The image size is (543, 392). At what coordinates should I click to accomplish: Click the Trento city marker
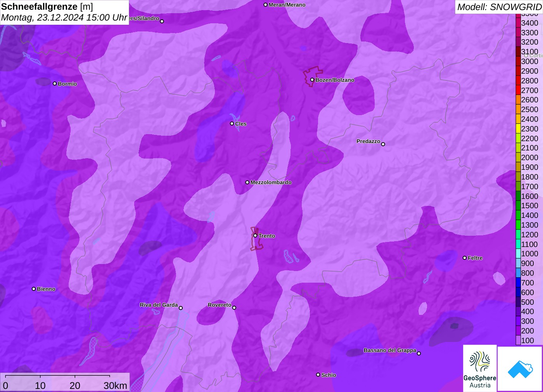(x=255, y=235)
